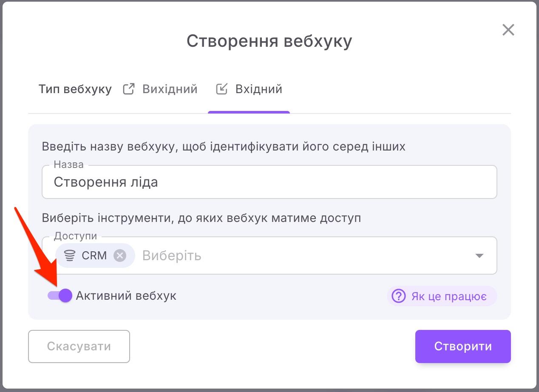
Task: Click the Створити button
Action: coord(462,346)
